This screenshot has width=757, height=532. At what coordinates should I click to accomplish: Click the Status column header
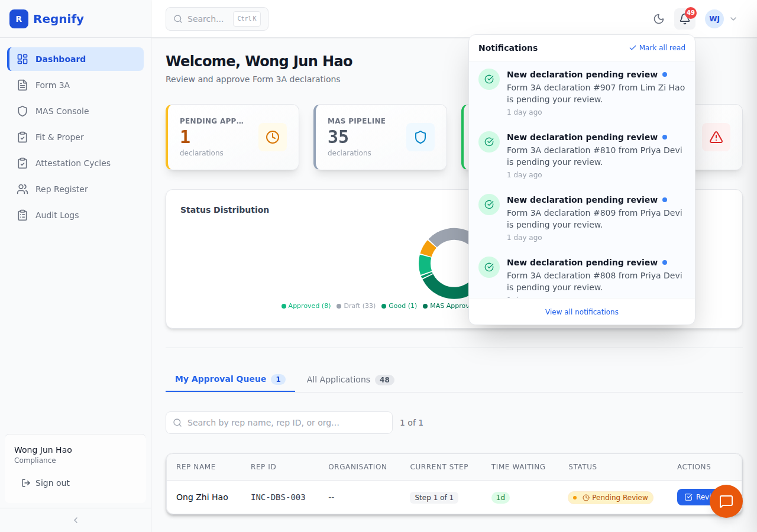tap(583, 467)
